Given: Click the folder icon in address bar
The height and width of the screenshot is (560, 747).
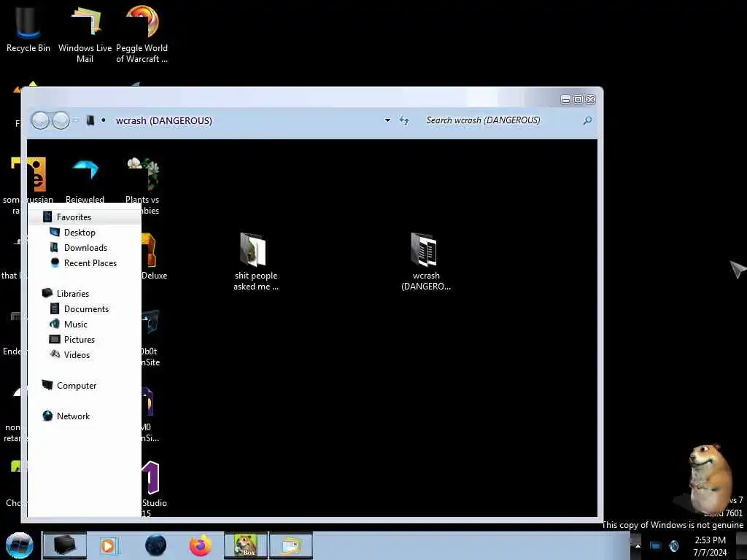Looking at the screenshot, I should [90, 120].
